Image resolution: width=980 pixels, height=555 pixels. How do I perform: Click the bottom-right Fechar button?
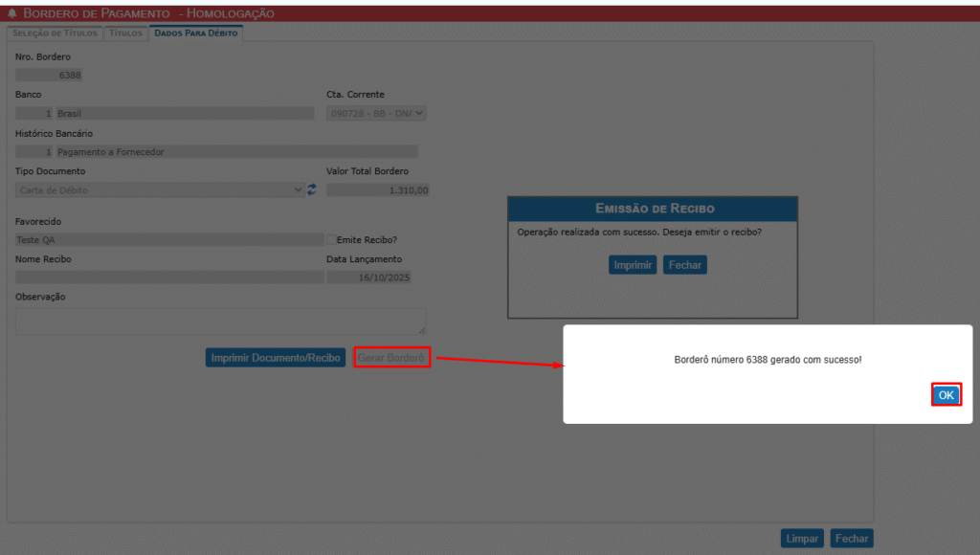coord(851,539)
